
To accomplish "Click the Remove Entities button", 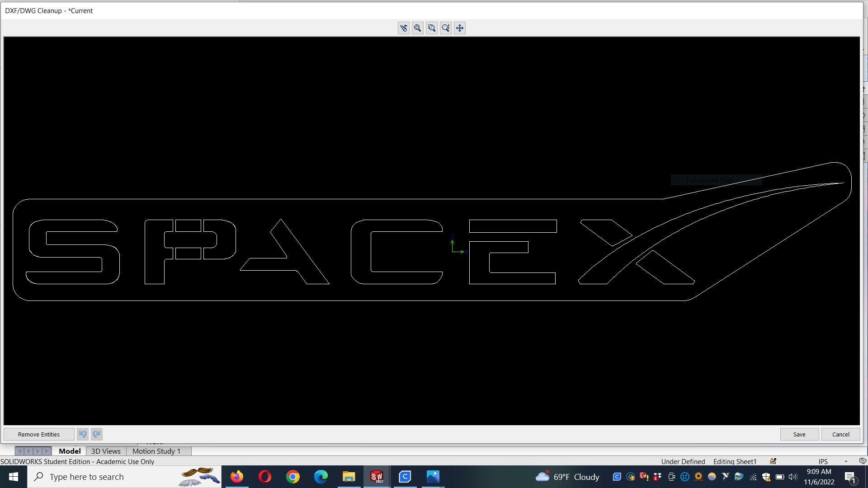I will click(39, 434).
